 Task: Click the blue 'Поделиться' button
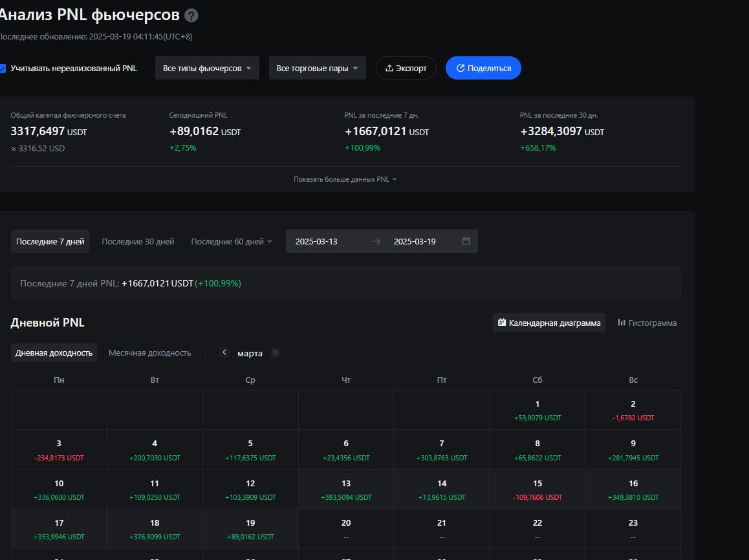(483, 68)
